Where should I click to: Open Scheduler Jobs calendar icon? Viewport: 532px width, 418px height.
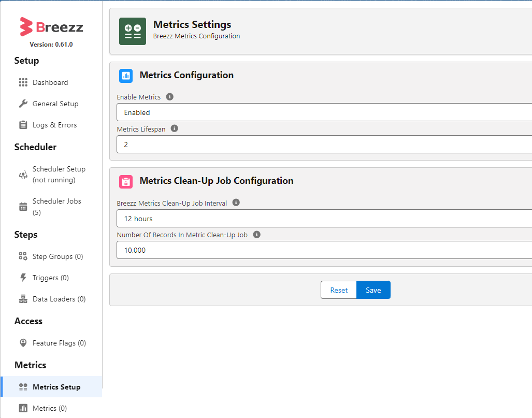(23, 206)
